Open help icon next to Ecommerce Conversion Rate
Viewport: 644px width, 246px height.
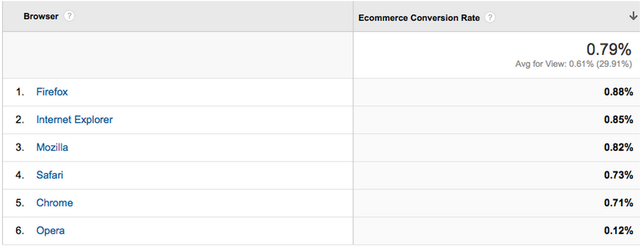click(x=490, y=17)
